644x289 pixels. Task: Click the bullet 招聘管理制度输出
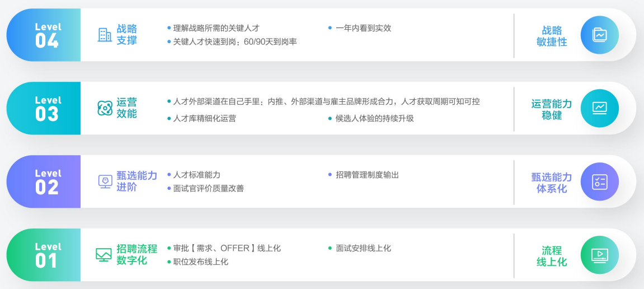[x=364, y=175]
